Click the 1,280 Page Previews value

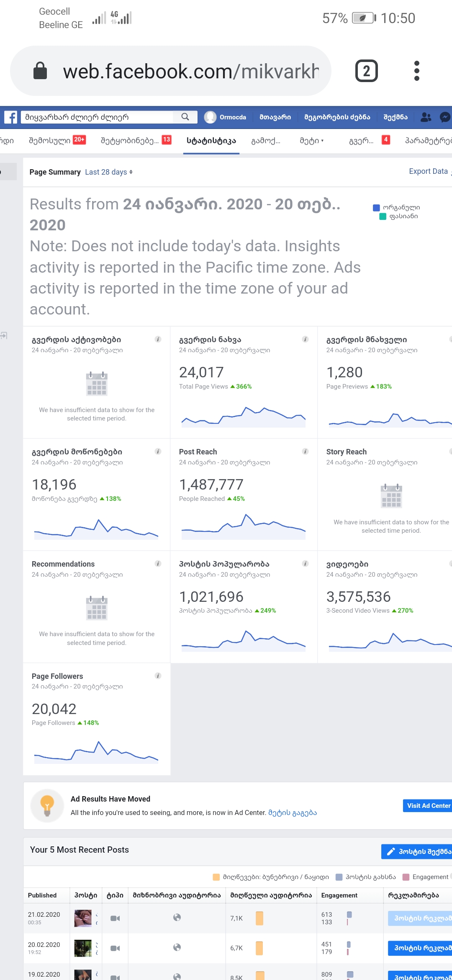point(344,372)
